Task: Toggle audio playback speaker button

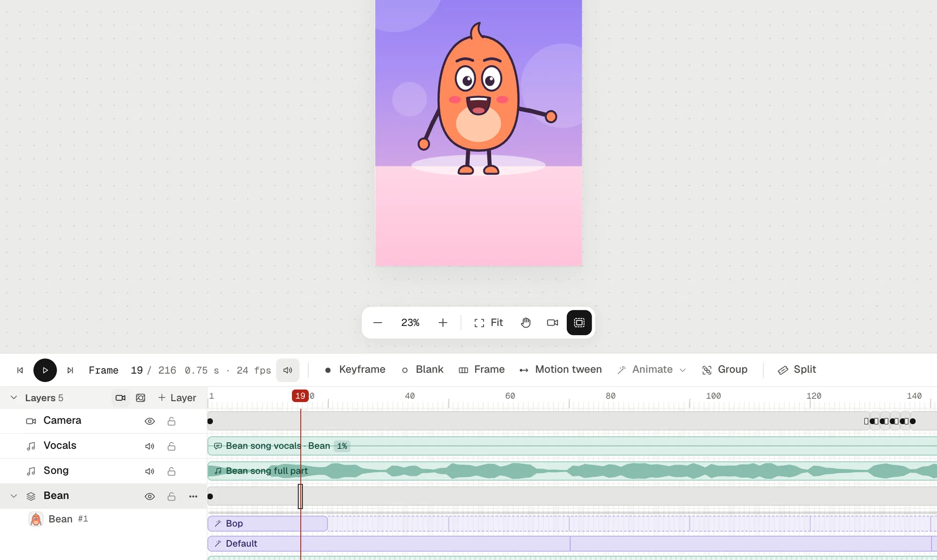Action: pos(288,370)
